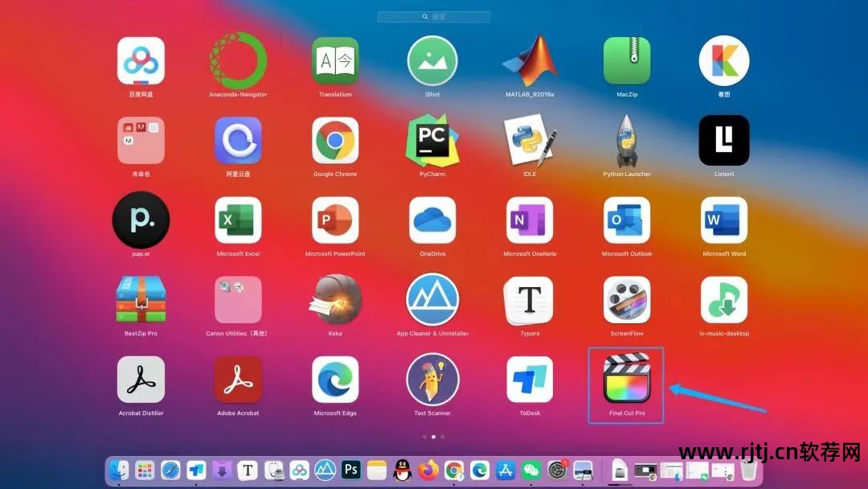Image resolution: width=868 pixels, height=489 pixels.
Task: Launch the pap.er wallpaper app
Action: point(141,220)
